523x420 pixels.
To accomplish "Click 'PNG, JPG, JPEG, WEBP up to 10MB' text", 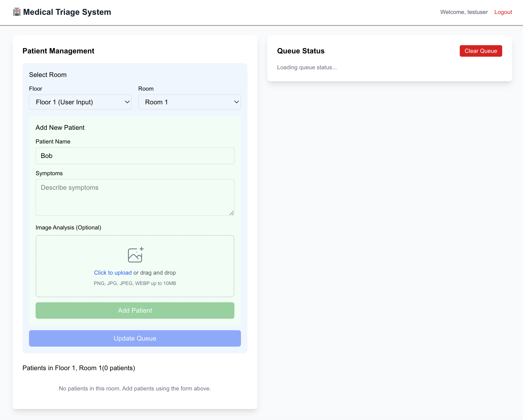I will pyautogui.click(x=135, y=283).
